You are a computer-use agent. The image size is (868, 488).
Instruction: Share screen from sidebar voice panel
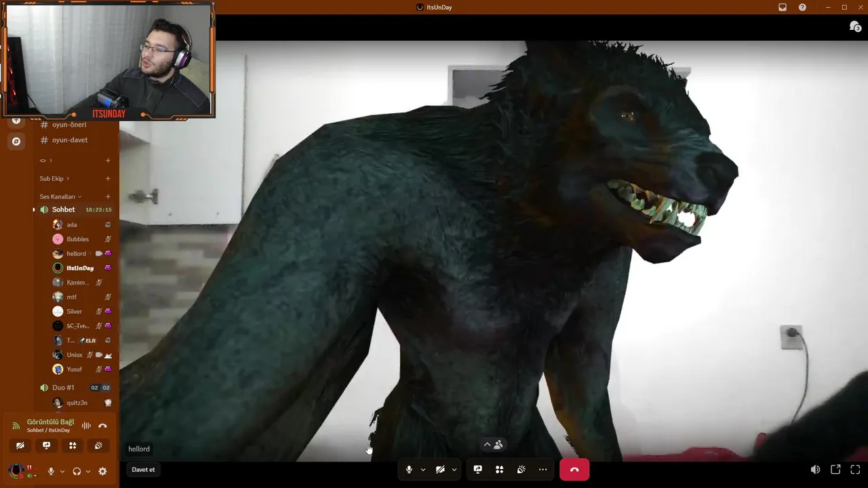point(46,445)
